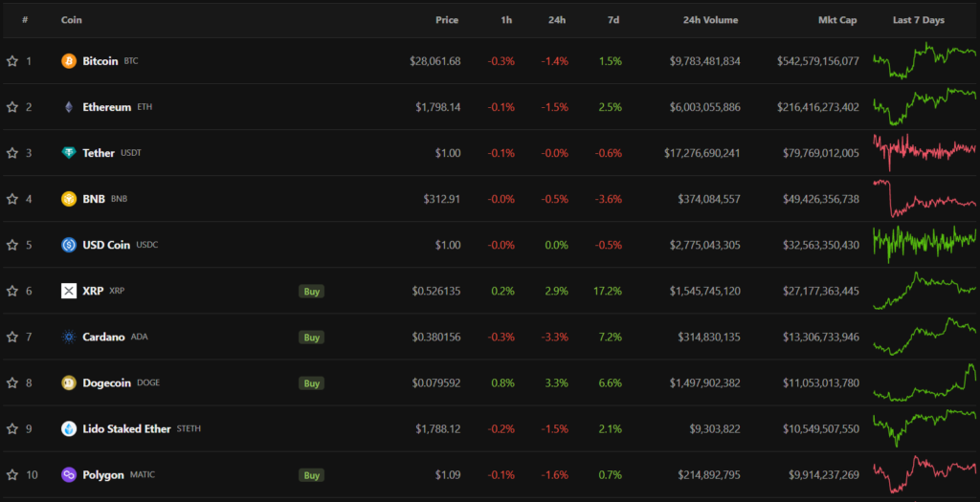Click the MATIC ticker label
Image resolution: width=980 pixels, height=502 pixels.
[143, 475]
